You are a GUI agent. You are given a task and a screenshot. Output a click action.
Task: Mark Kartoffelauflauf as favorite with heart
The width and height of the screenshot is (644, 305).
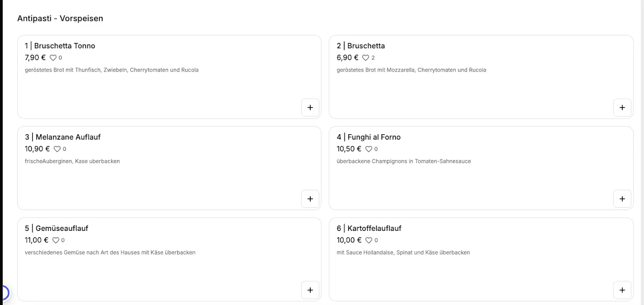[x=369, y=240]
